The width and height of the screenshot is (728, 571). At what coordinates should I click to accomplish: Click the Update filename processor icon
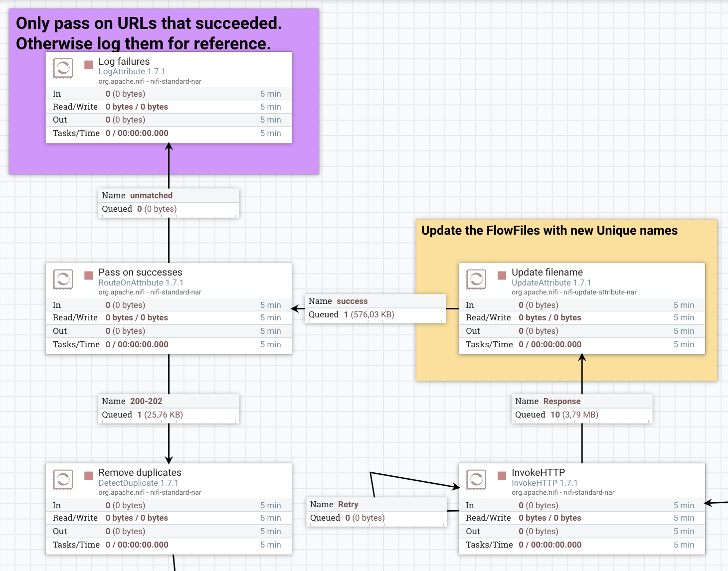(476, 280)
